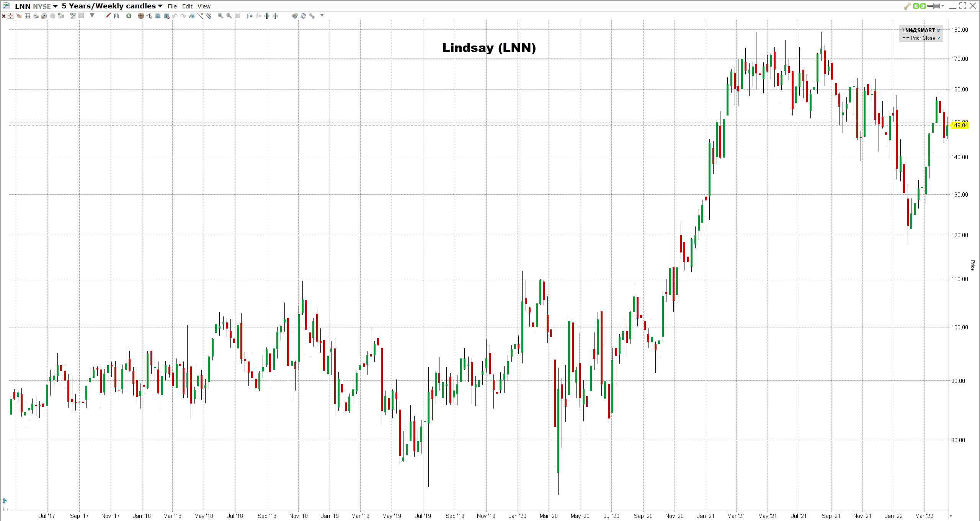Viewport: 980px width, 521px height.
Task: Click the small hand icon beside LNN@SMART
Action: pos(938,30)
